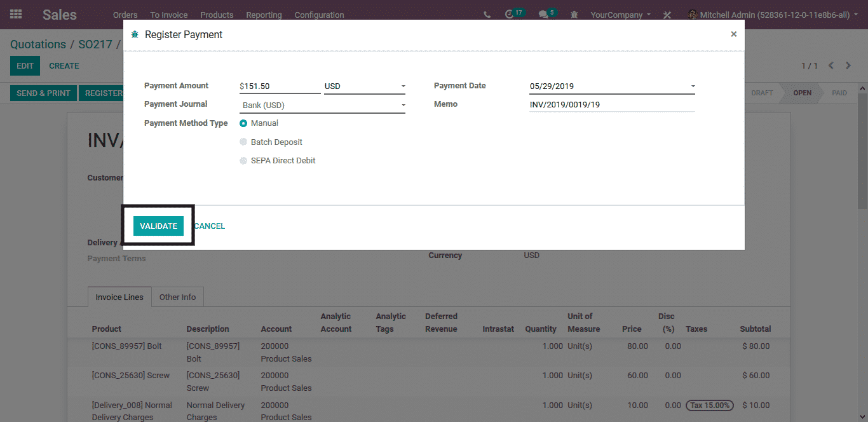Expand the USD currency dropdown
Image resolution: width=868 pixels, height=422 pixels.
pyautogui.click(x=364, y=86)
